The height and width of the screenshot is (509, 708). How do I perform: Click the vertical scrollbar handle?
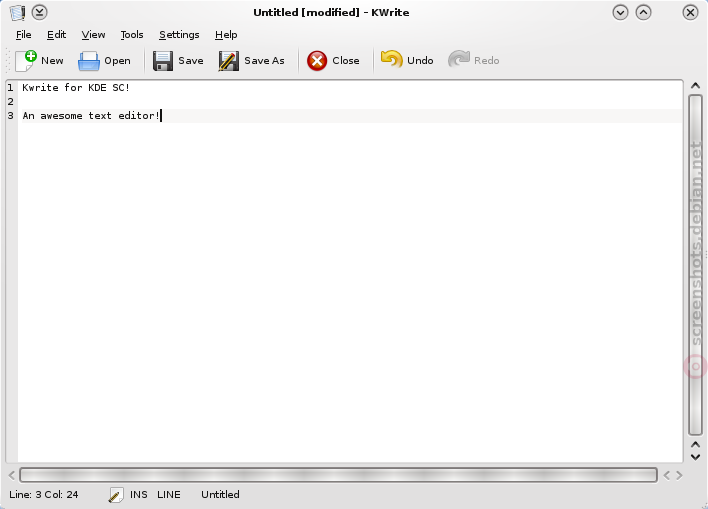coord(695,265)
